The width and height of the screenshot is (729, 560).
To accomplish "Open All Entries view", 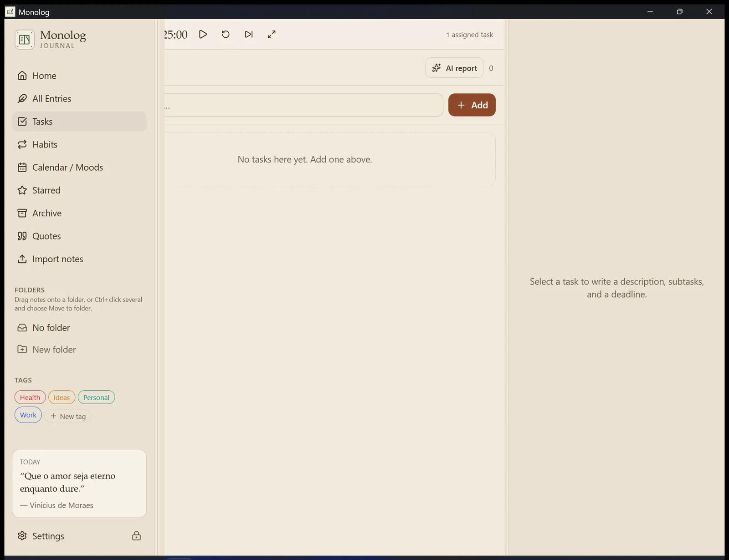I will point(79,98).
